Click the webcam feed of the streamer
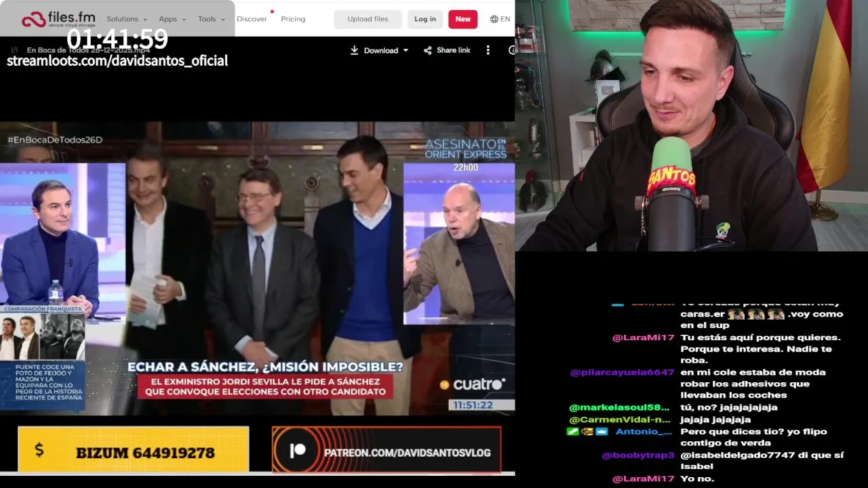The height and width of the screenshot is (488, 868). [692, 125]
